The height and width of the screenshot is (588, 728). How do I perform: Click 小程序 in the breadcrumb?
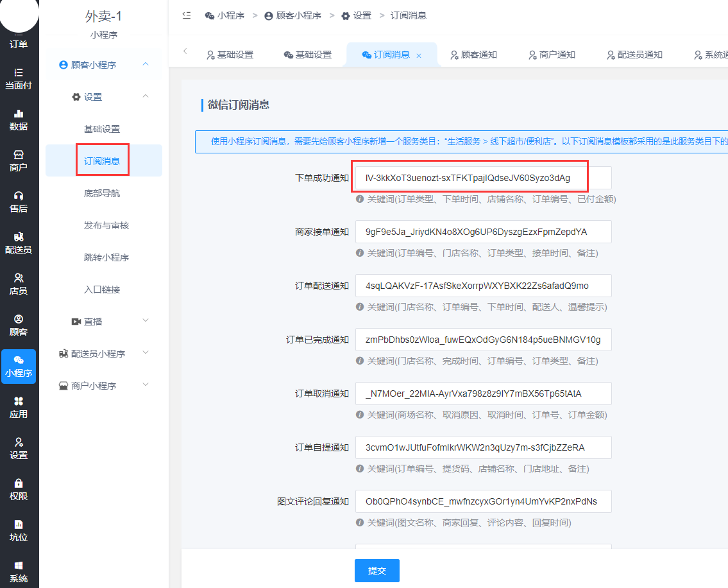coord(224,15)
